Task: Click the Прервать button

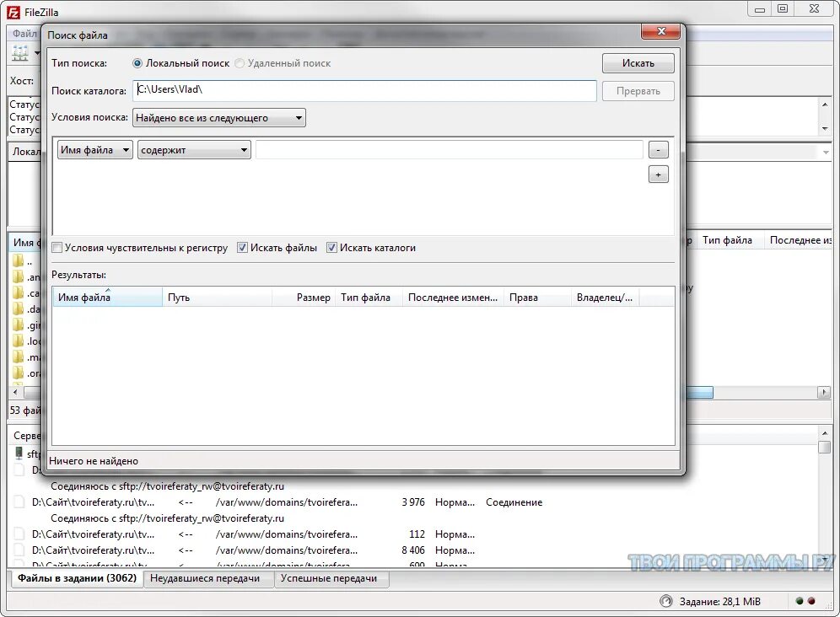Action: (638, 91)
